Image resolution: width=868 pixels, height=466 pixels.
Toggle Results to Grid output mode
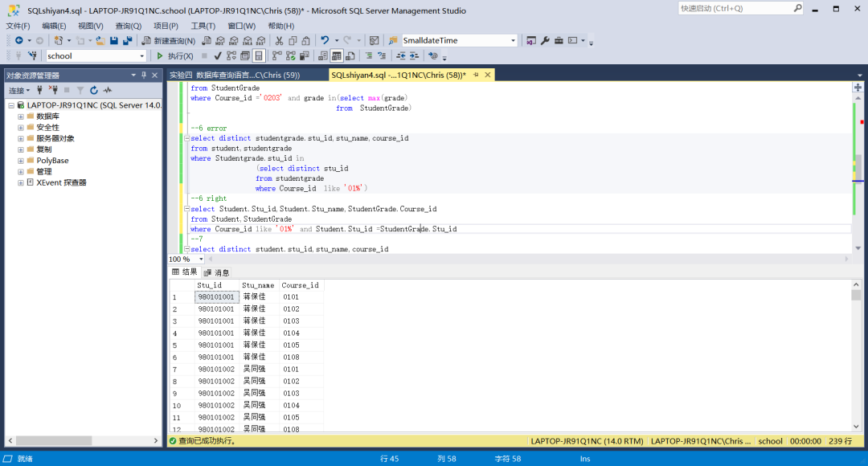tap(338, 56)
